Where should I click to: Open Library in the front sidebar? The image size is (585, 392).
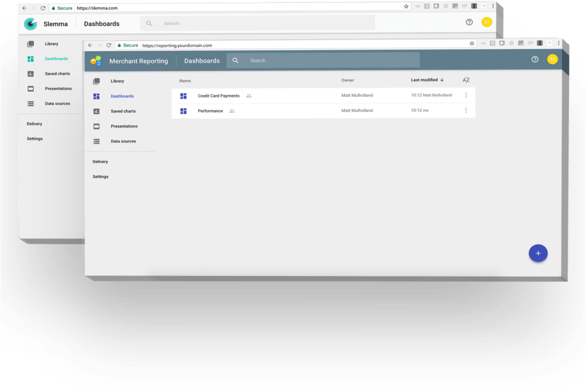tap(117, 81)
